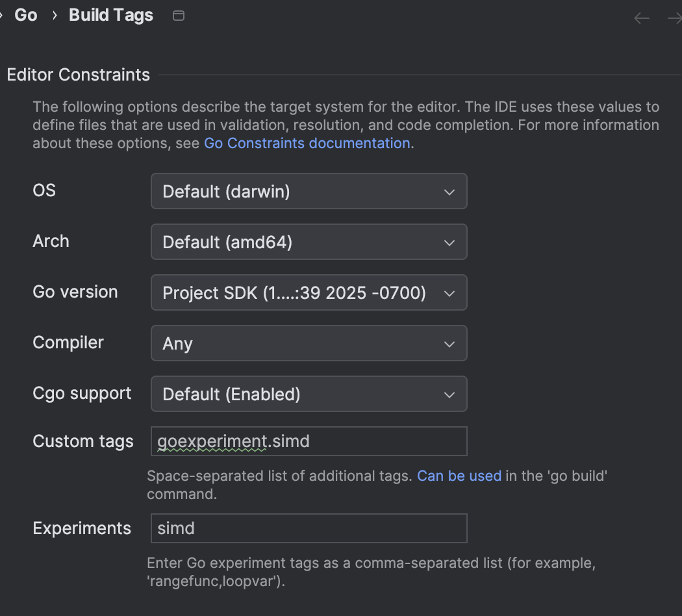Click the Go version label
Screen dimensions: 682x616
(75, 292)
